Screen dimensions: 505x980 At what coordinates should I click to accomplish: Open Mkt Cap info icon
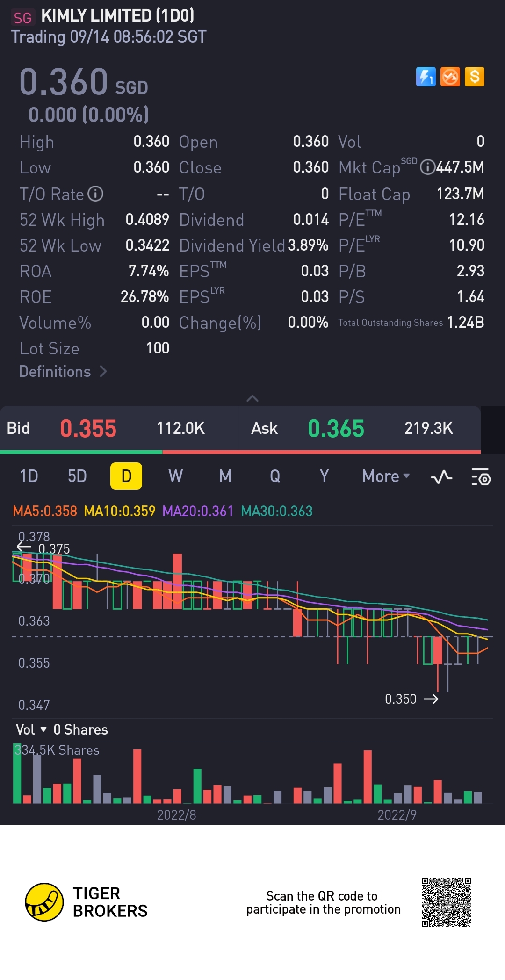pos(427,167)
